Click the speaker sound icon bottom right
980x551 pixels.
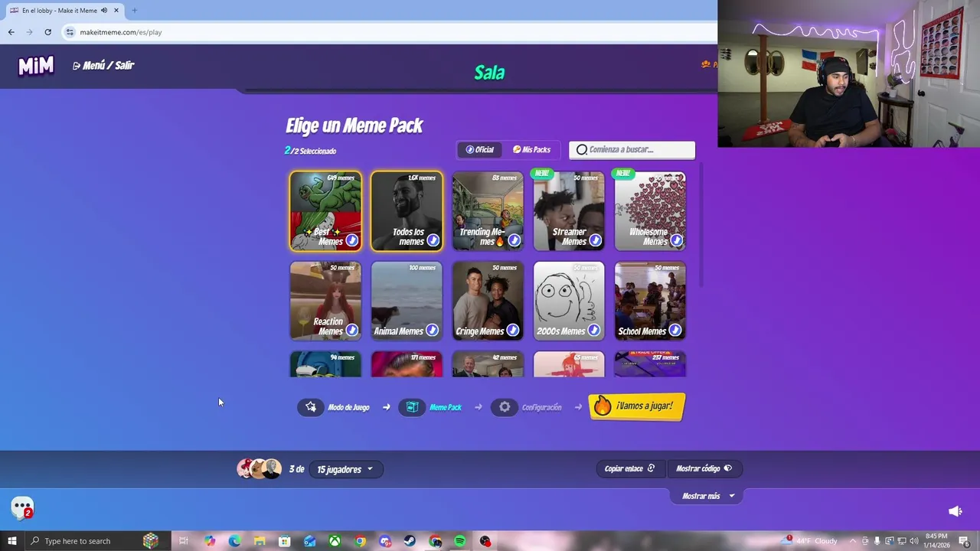(x=955, y=511)
